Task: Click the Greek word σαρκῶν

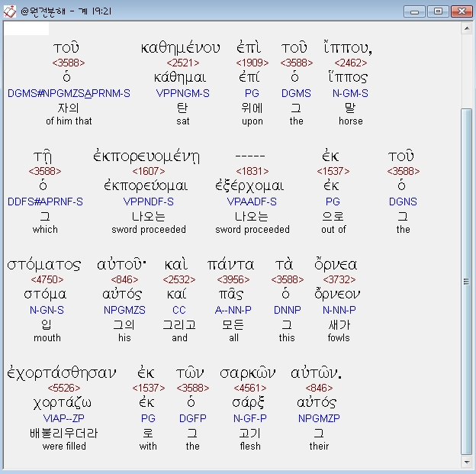Action: click(247, 373)
